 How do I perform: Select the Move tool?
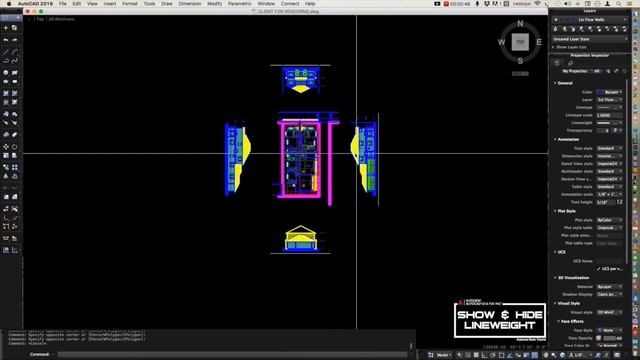(x=6, y=147)
